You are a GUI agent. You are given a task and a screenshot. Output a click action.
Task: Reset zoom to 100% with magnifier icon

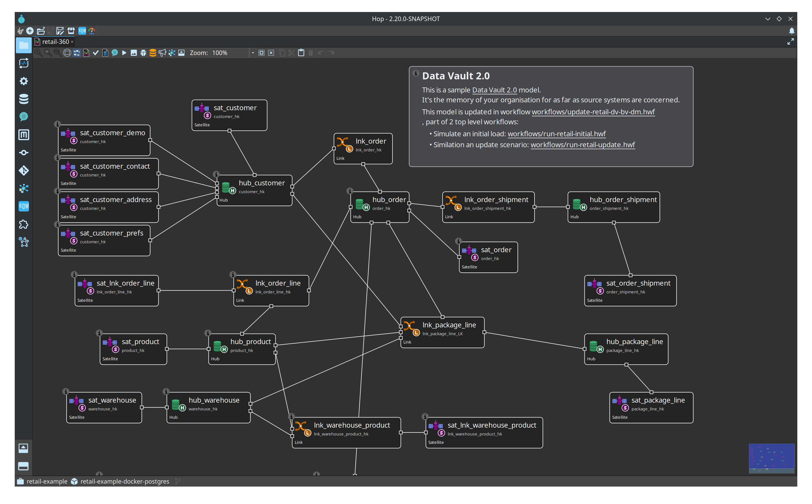[57, 53]
